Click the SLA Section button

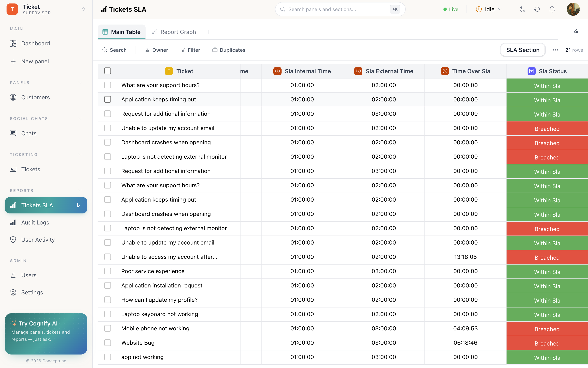523,50
